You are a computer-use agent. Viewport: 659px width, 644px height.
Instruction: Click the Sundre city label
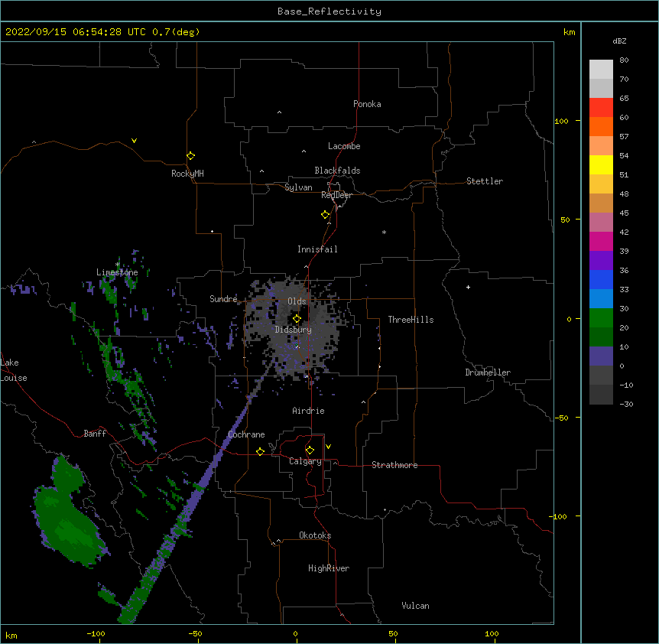[x=223, y=299]
